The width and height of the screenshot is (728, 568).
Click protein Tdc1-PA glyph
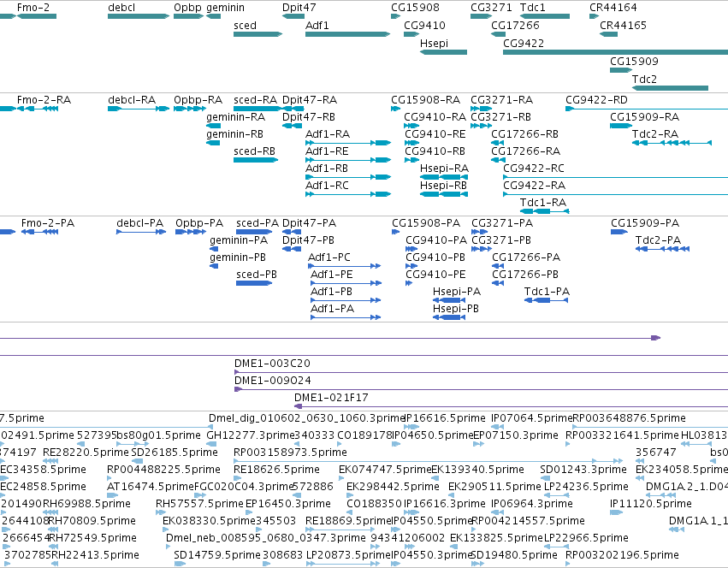[546, 300]
